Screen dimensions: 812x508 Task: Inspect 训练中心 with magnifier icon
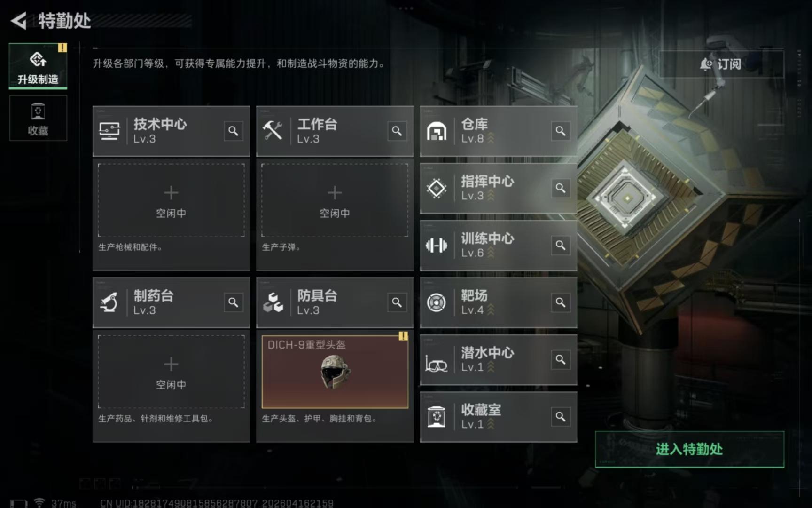(x=560, y=245)
